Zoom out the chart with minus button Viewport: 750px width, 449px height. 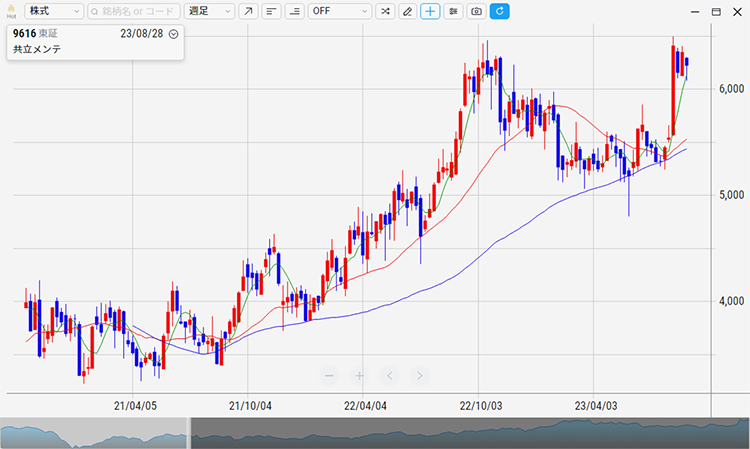click(329, 375)
